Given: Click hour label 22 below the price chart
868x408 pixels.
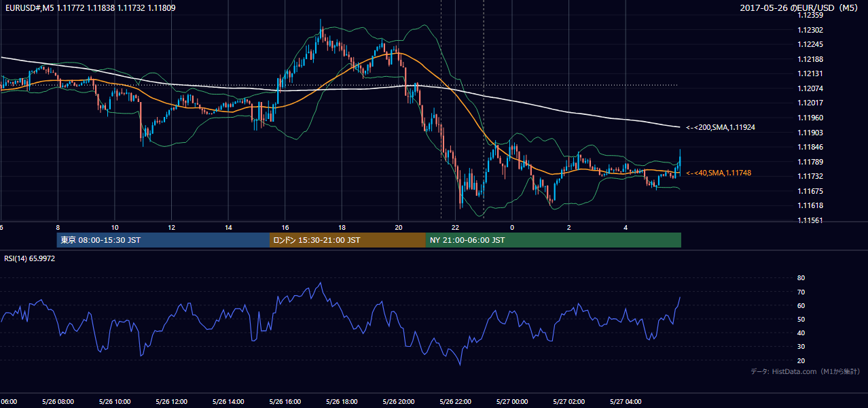Looking at the screenshot, I should 455,227.
